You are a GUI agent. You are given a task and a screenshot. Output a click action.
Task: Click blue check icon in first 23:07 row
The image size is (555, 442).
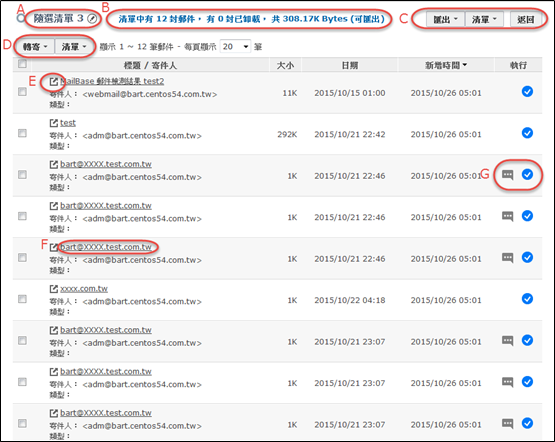[527, 340]
